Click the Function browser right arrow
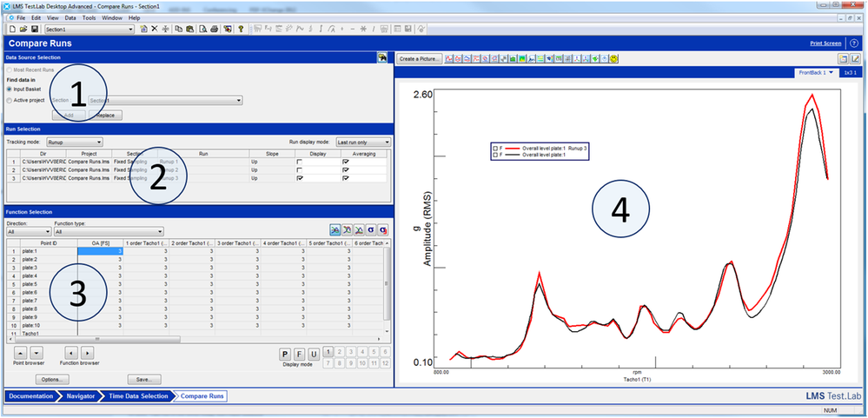This screenshot has height=418, width=868. click(x=88, y=352)
